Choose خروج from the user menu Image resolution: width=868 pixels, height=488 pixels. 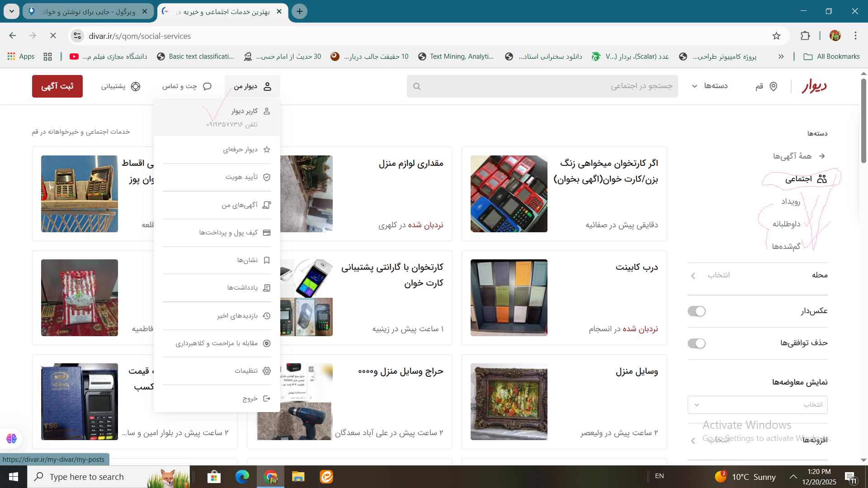coord(250,399)
